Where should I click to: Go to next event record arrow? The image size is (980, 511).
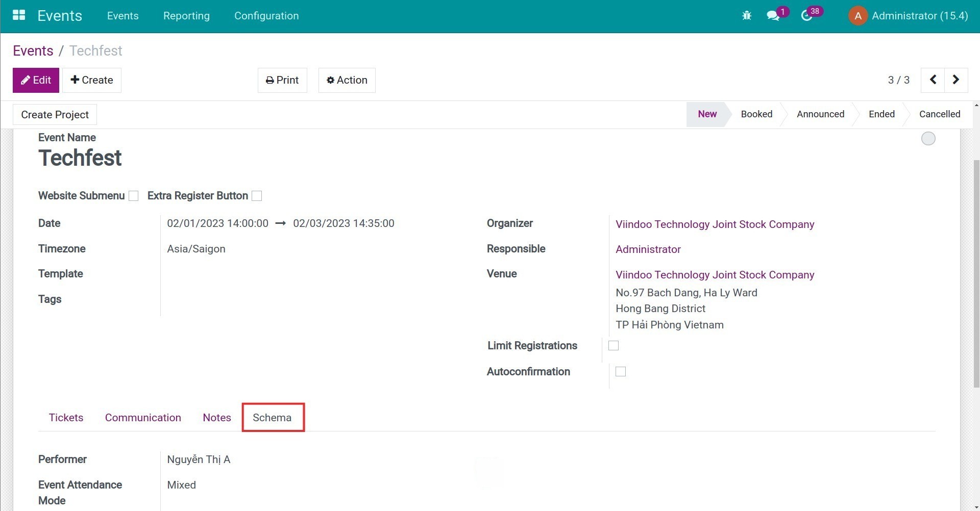pos(956,80)
